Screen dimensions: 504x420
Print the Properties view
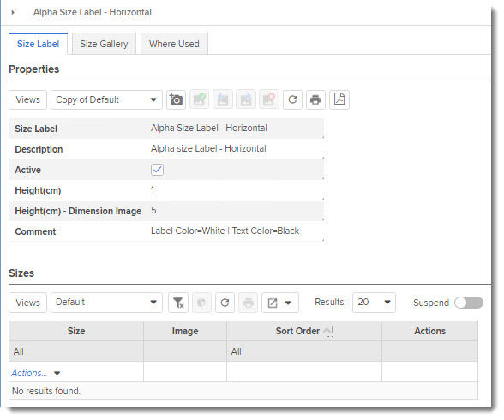tap(315, 100)
